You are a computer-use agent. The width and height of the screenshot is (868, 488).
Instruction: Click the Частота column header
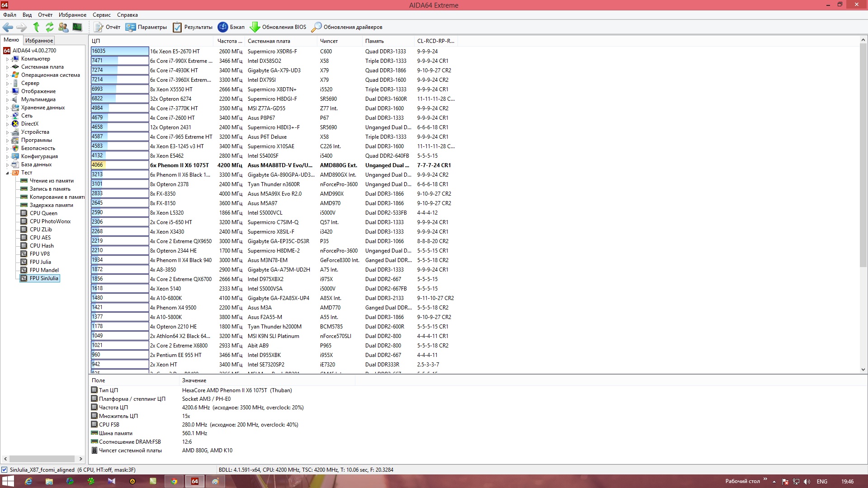(229, 41)
